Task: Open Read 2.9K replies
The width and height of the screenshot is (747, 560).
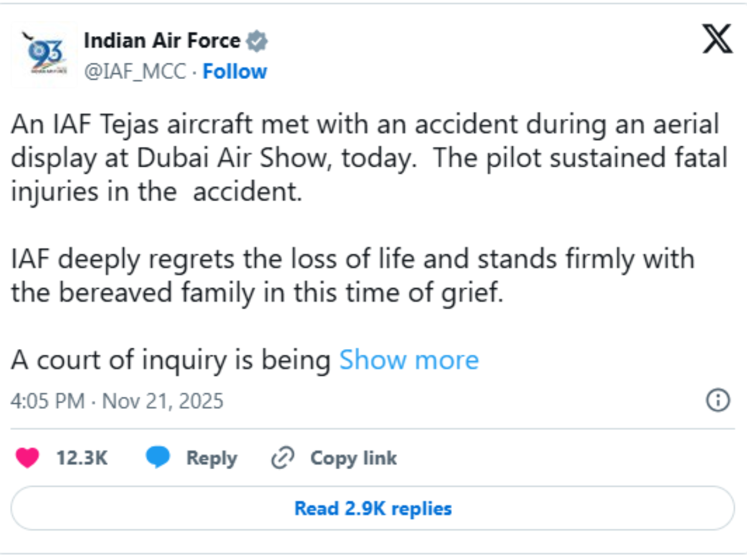Action: (373, 508)
